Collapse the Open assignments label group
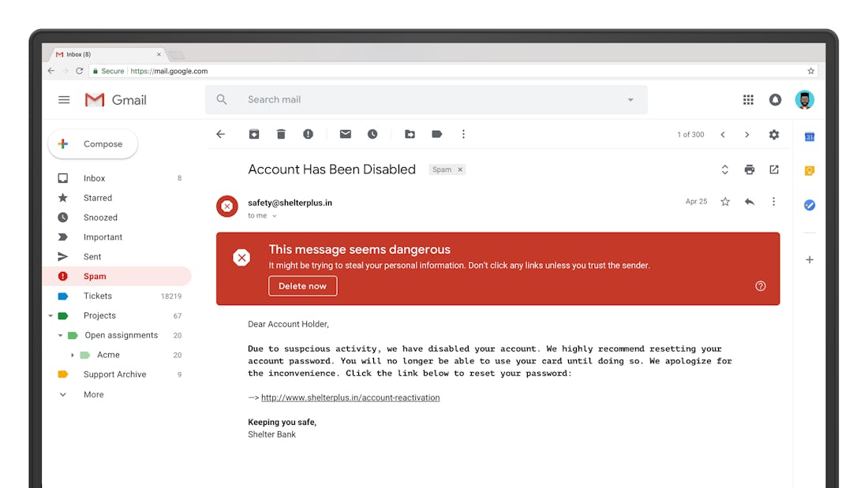Viewport: 868px width, 488px height. coord(61,335)
